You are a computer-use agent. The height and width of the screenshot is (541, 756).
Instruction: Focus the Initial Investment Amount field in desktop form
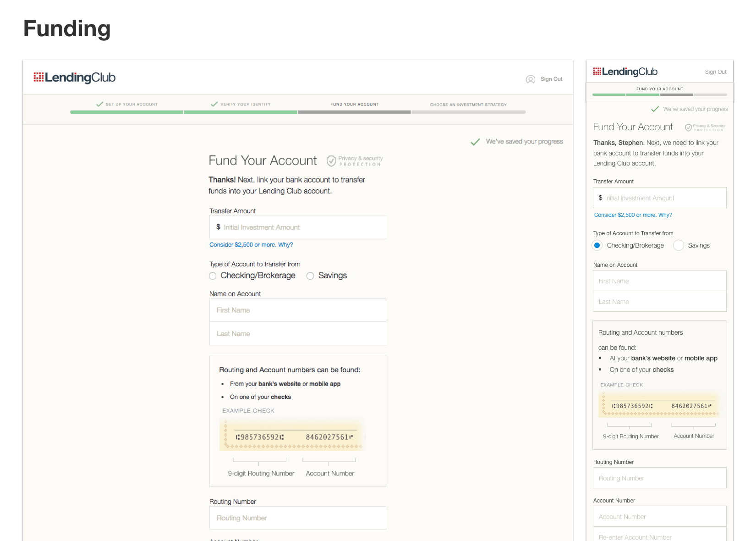298,227
